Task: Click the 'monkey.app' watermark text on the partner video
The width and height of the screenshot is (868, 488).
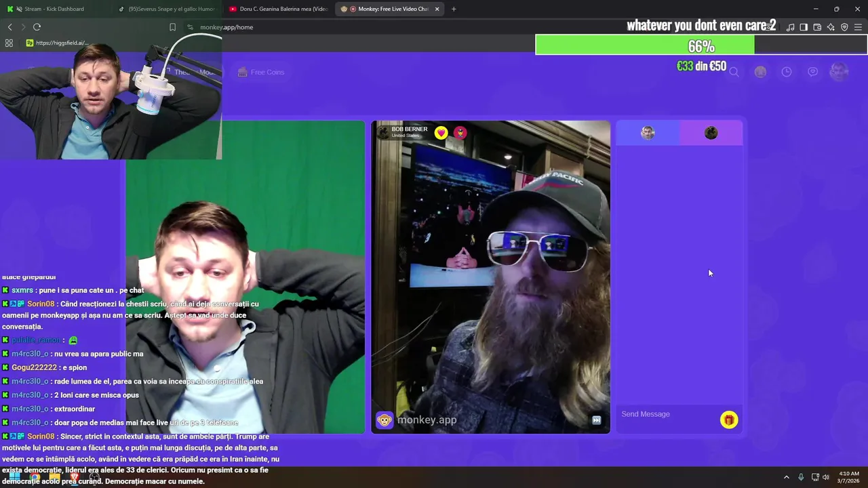Action: (427, 420)
